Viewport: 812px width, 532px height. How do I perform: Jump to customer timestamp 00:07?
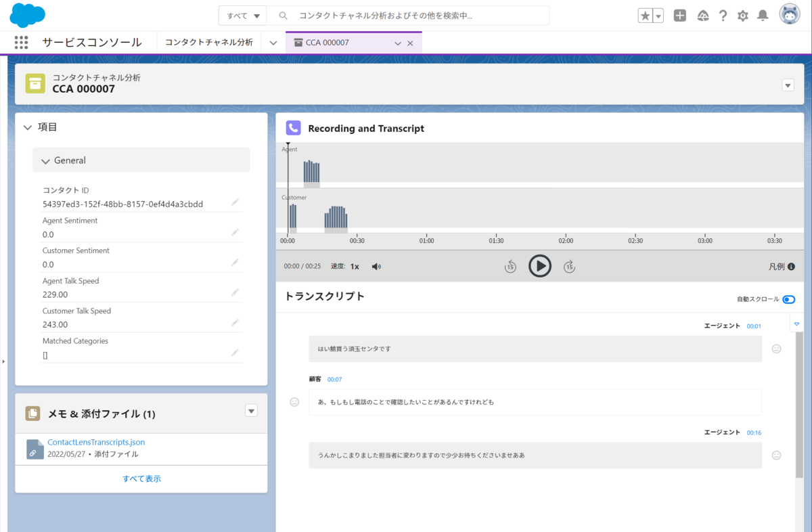334,380
